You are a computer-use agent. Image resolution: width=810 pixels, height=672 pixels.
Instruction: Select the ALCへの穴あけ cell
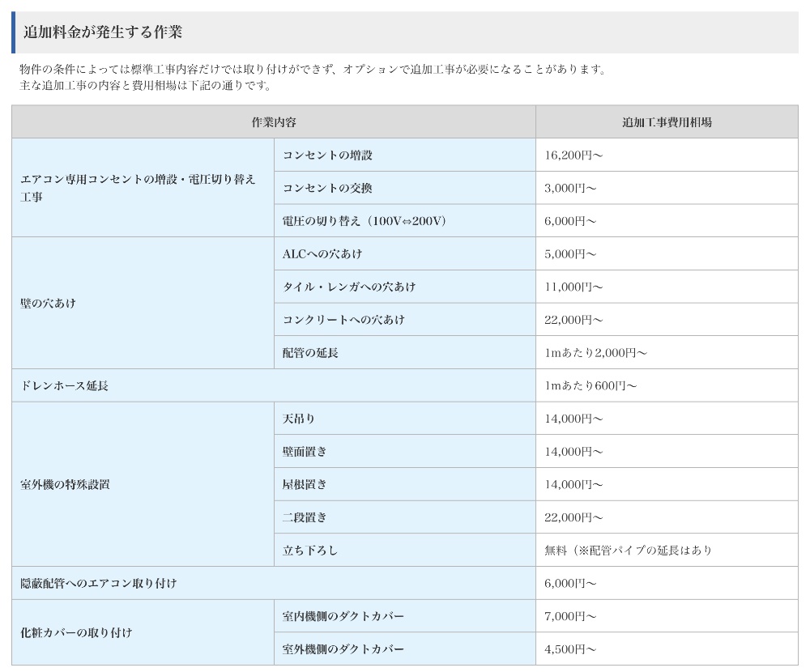322,253
